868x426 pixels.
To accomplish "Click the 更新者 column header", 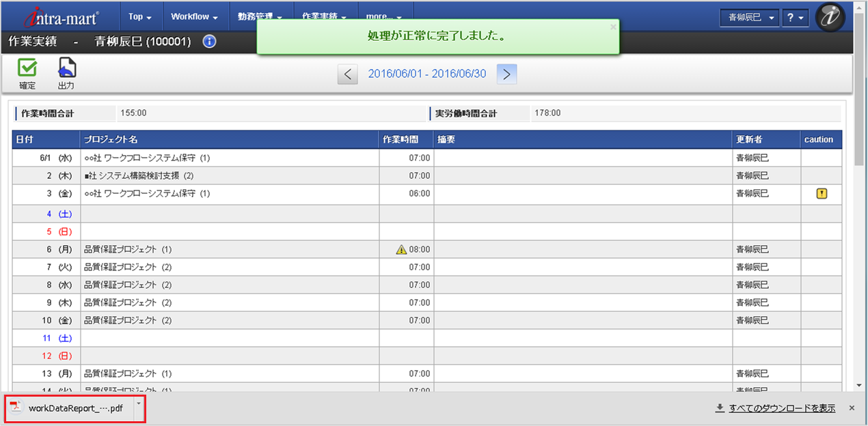I will (x=766, y=139).
